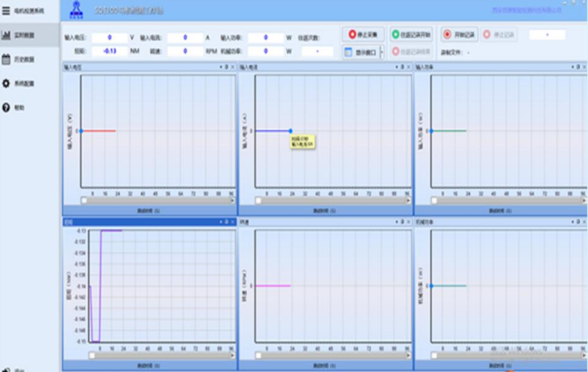Click the question mark help icon

click(x=6, y=108)
